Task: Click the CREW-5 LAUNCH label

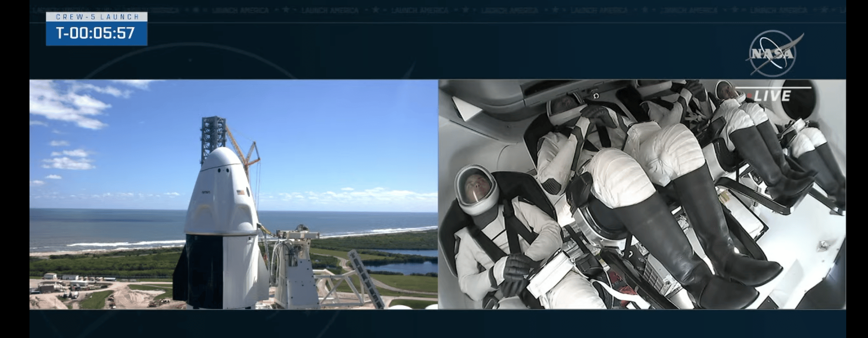Action: point(97,17)
